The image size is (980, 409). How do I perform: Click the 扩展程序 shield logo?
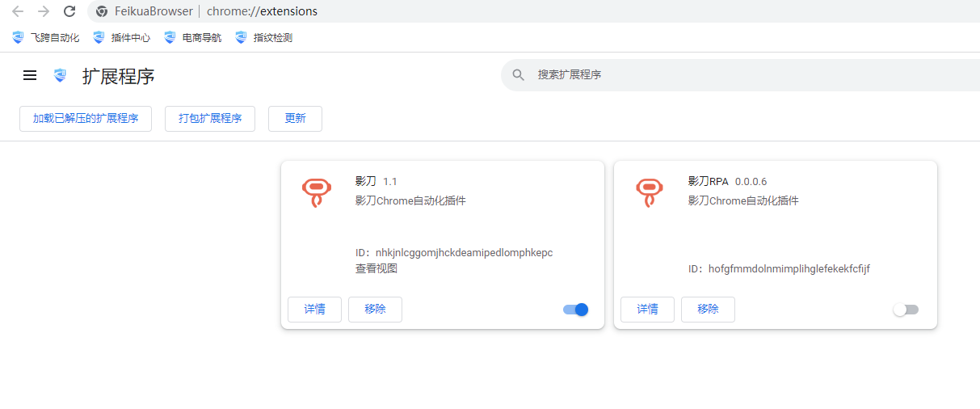tap(60, 75)
